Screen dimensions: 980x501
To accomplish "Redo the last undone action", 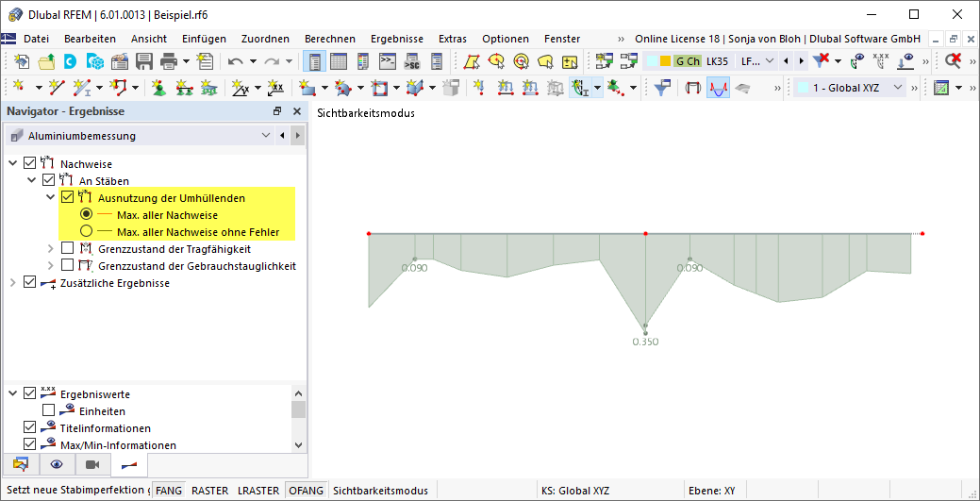I will [272, 61].
